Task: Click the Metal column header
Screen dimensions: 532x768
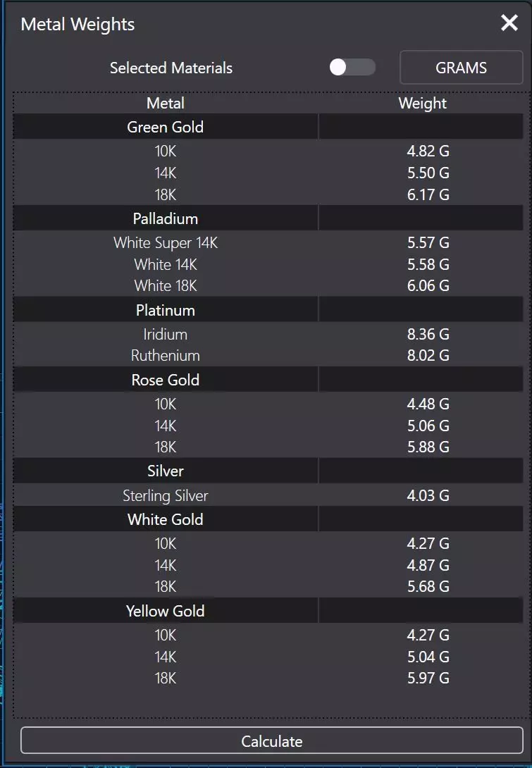Action: [x=166, y=104]
